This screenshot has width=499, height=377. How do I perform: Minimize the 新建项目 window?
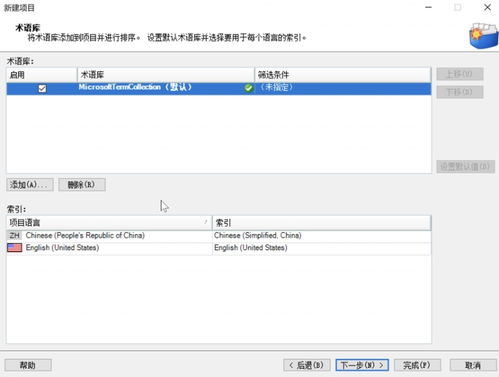[428, 7]
